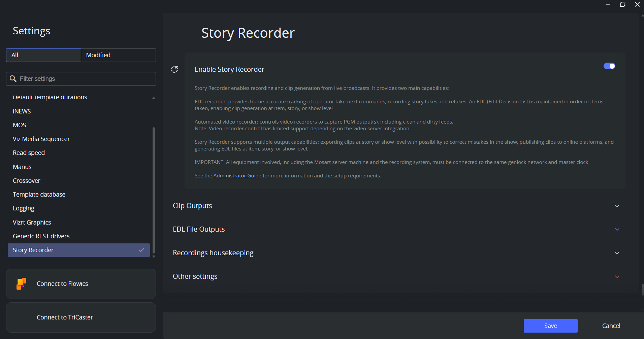This screenshot has height=339, width=644.
Task: Click the magnifier icon in the filter box
Action: coord(13,79)
